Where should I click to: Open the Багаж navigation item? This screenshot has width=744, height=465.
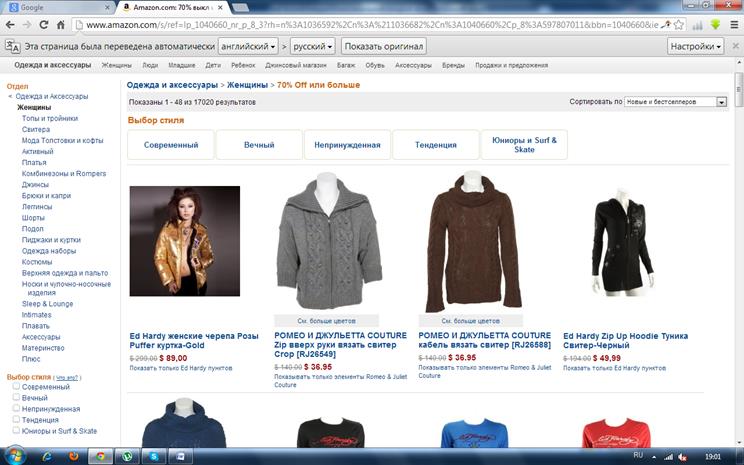click(346, 65)
